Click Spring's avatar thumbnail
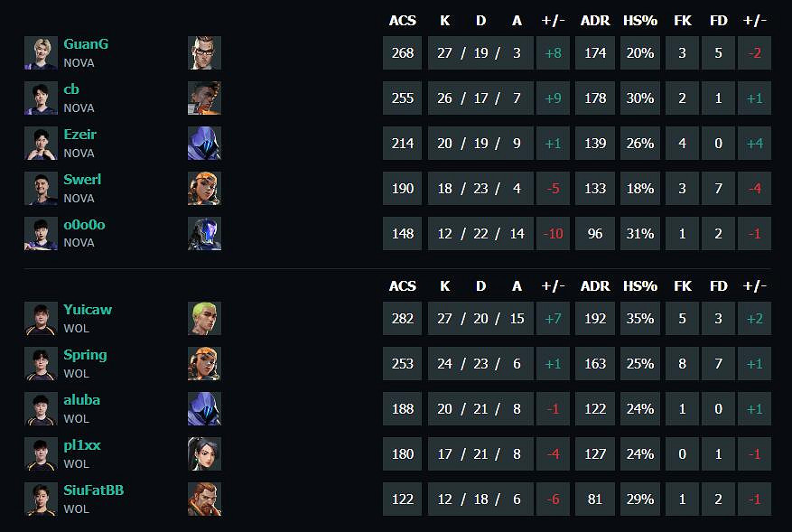 point(41,363)
